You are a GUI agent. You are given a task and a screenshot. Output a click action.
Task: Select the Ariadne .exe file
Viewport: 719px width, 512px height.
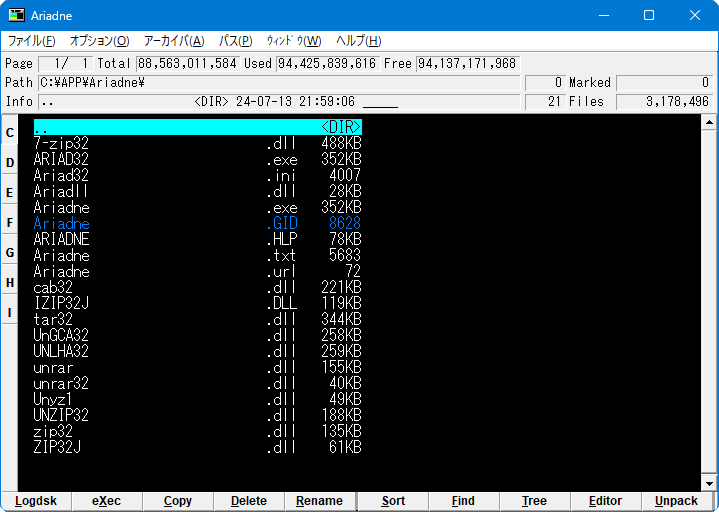click(198, 208)
